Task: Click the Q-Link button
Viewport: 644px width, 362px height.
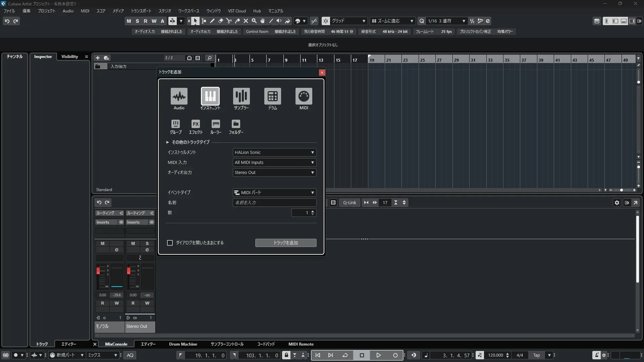Action: (350, 202)
